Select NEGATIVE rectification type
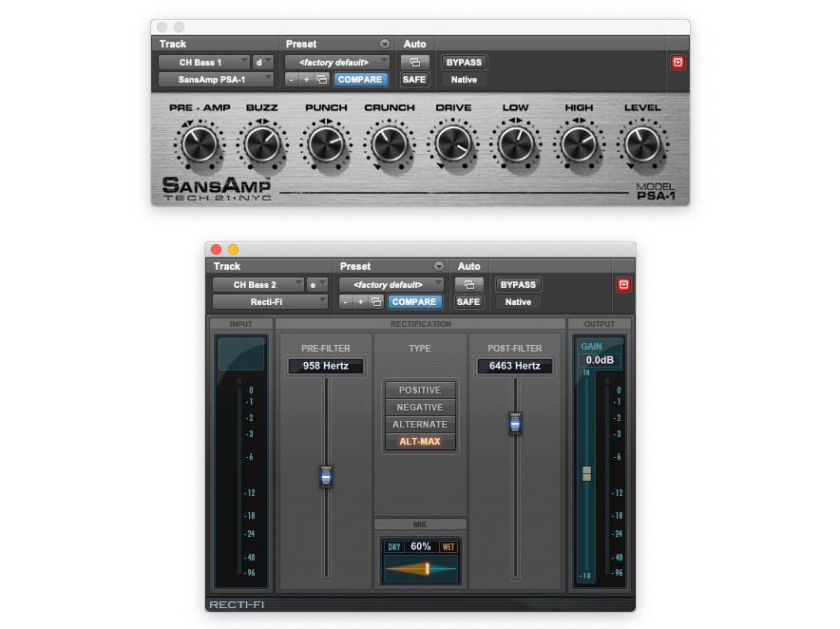This screenshot has height=629, width=840. click(420, 408)
